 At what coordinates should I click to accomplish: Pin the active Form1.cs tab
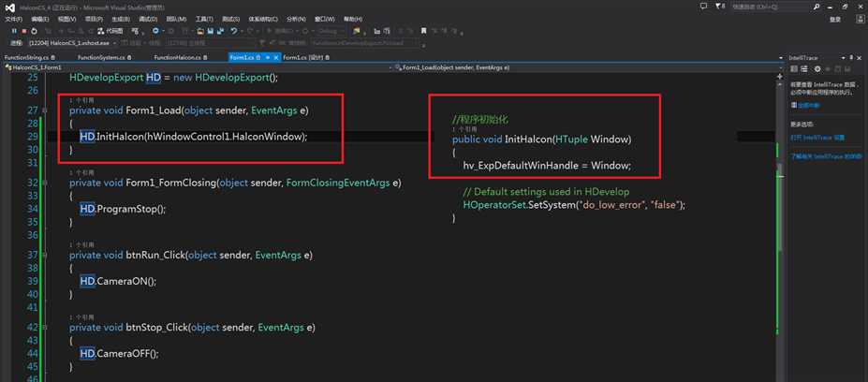(268, 57)
